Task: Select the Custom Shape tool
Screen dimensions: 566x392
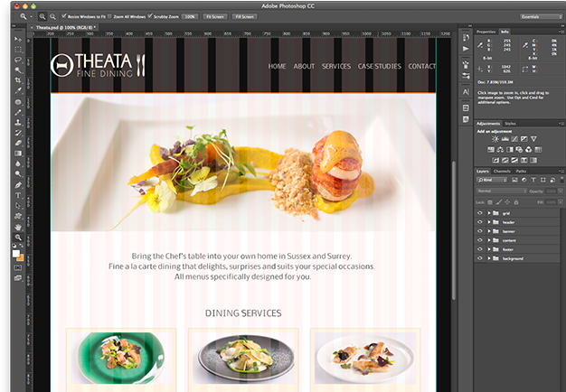Action: (x=18, y=216)
